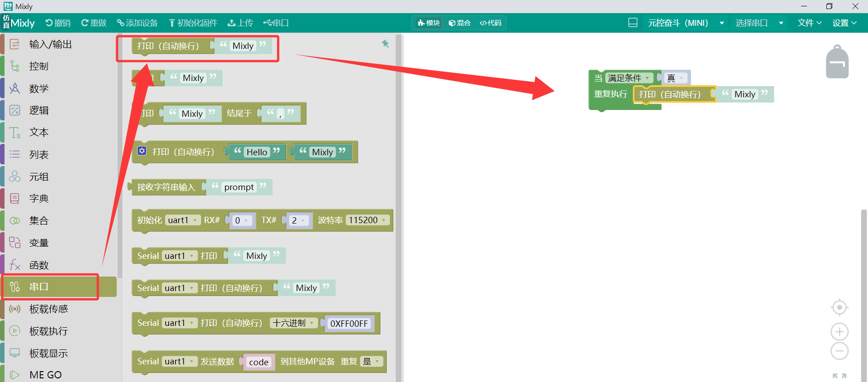Screen dimensions: 868x382
Task: Toggle the layout panel icon beside board selector
Action: 633,23
